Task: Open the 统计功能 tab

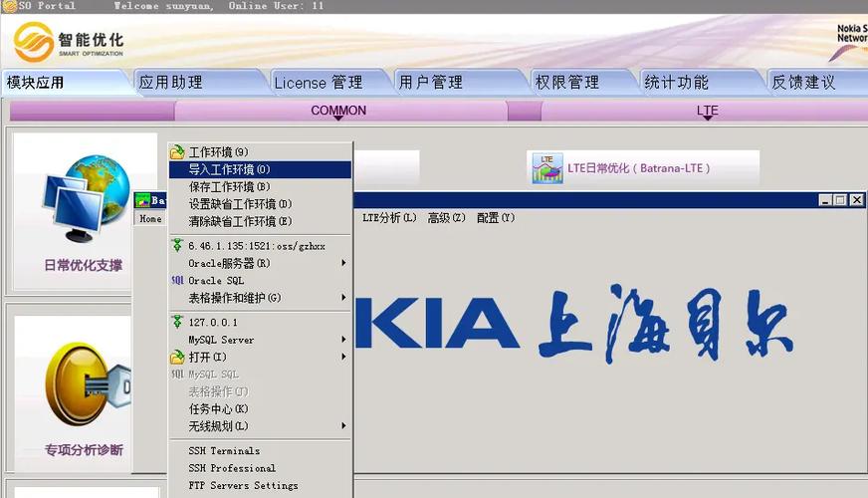Action: [701, 83]
